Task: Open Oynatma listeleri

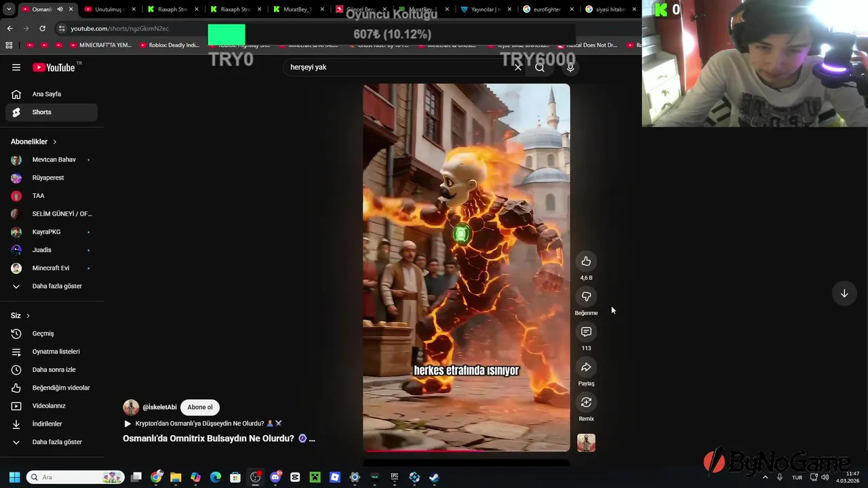Action: click(52, 352)
